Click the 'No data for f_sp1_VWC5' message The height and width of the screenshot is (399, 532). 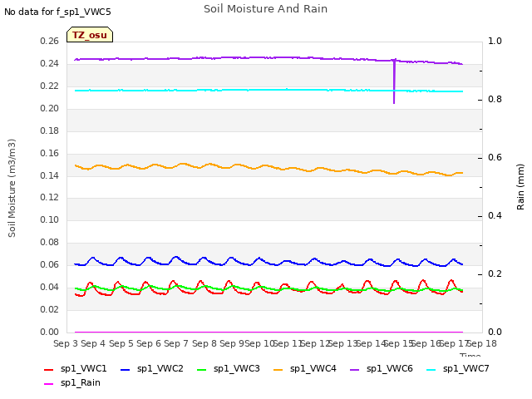pos(57,12)
